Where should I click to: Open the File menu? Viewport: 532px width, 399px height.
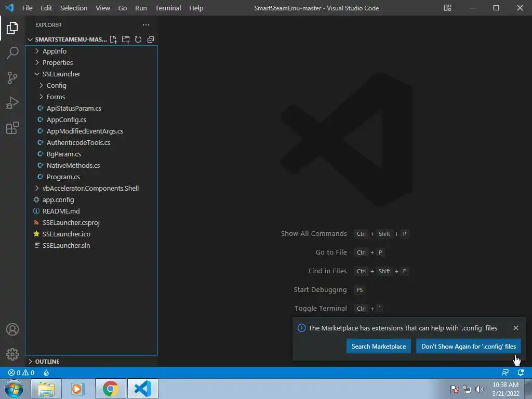28,8
